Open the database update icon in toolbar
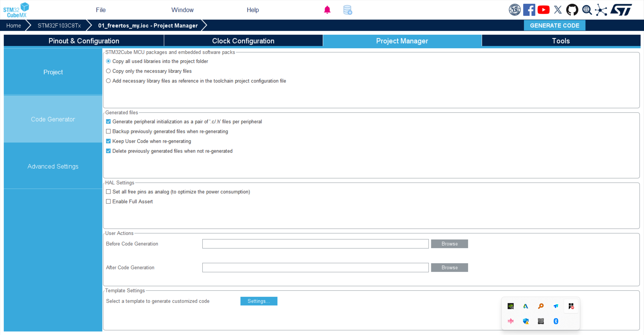Image resolution: width=644 pixels, height=335 pixels. coord(347,10)
